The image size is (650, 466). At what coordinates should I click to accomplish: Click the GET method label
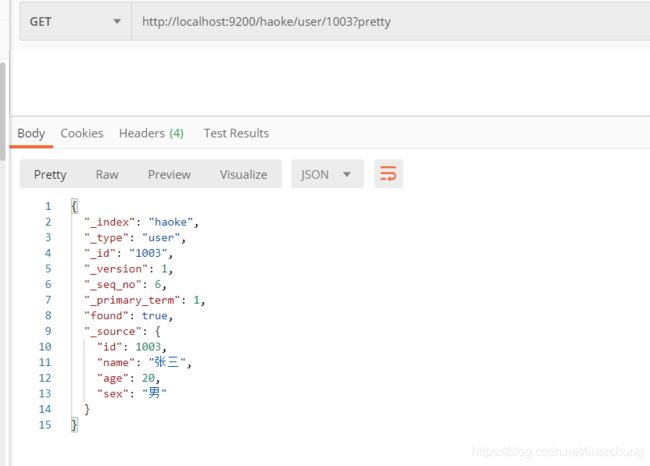pos(41,22)
